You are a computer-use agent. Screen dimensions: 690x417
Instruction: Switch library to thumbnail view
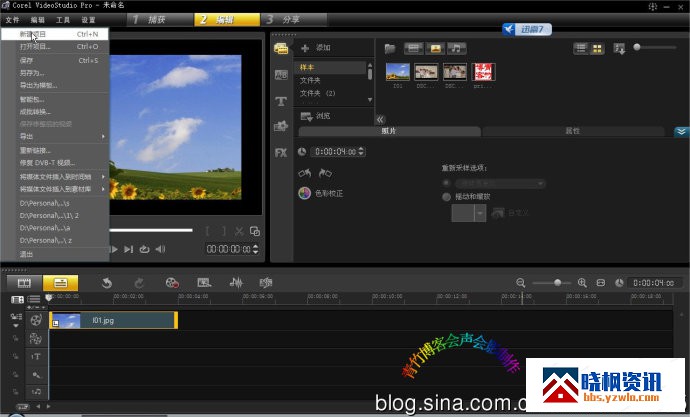[598, 48]
